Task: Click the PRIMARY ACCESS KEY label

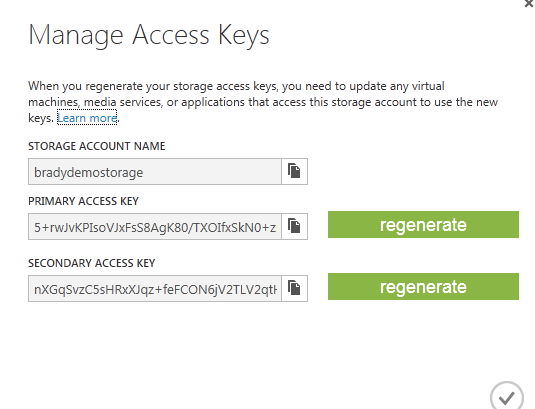Action: [83, 201]
